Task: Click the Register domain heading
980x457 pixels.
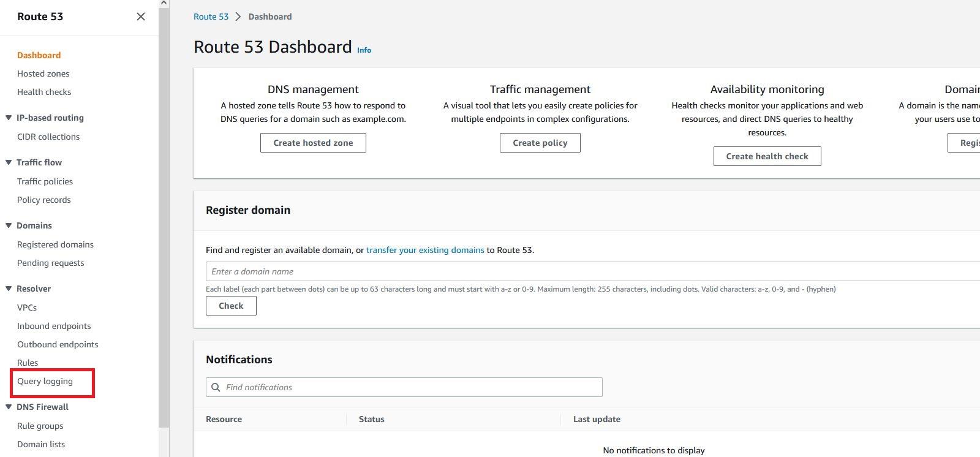Action: [x=248, y=210]
